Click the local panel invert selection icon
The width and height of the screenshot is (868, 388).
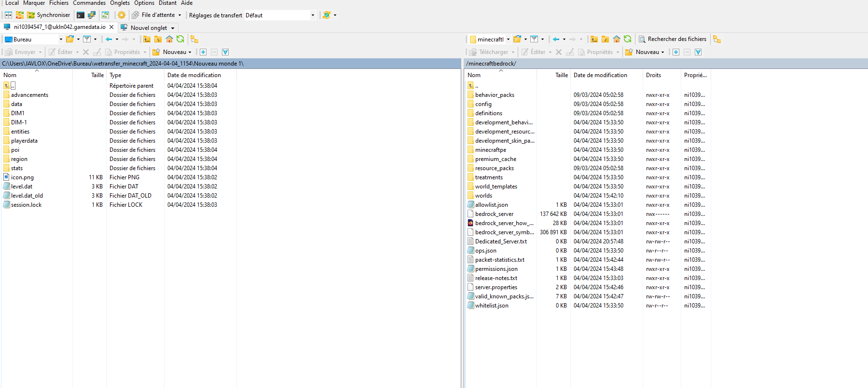[225, 52]
